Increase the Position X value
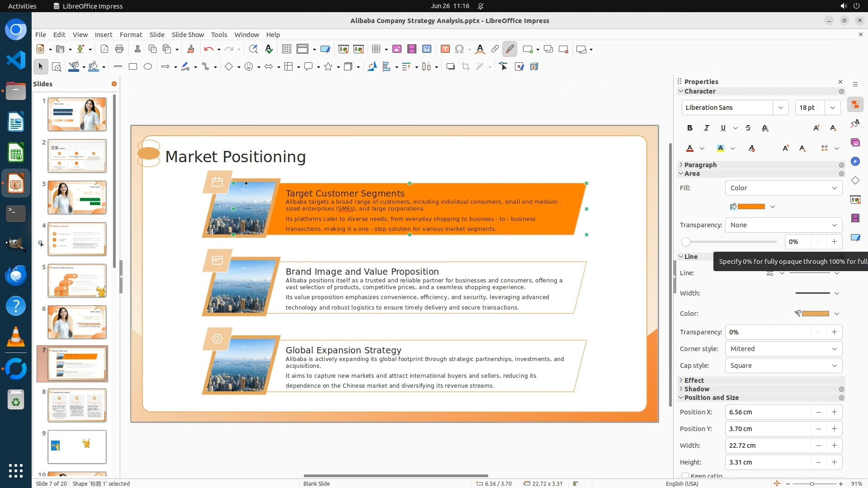 pyautogui.click(x=834, y=412)
